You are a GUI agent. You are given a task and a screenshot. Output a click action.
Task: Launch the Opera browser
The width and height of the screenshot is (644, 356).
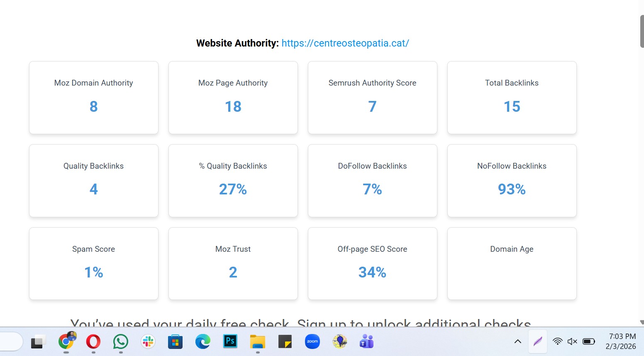pyautogui.click(x=93, y=341)
